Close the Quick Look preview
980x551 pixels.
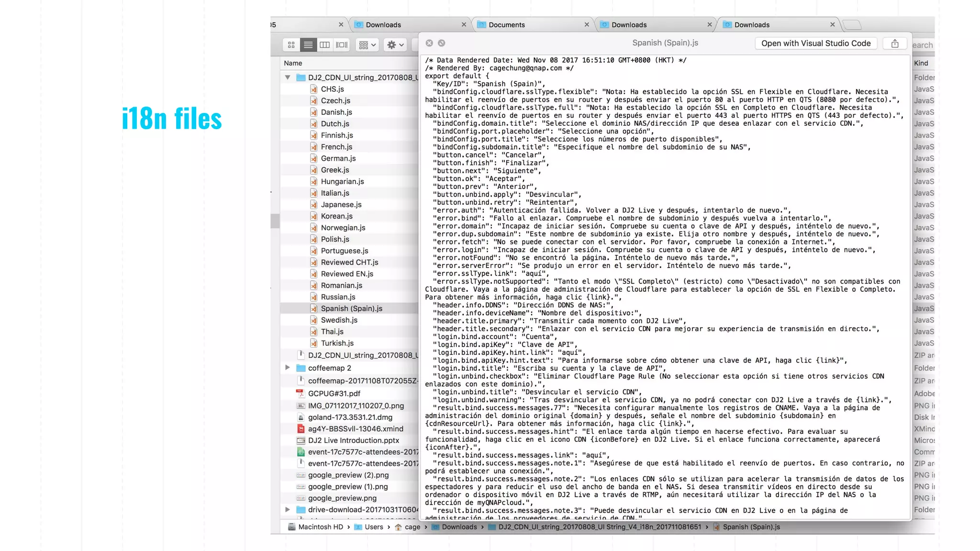click(429, 43)
